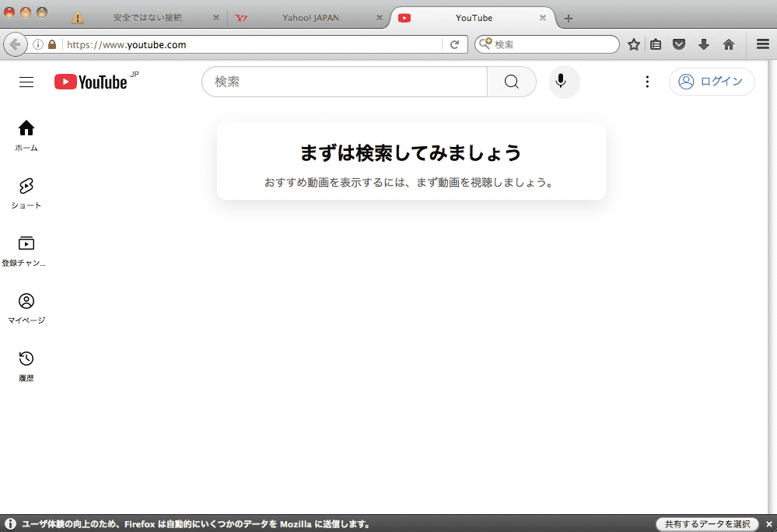Show bookmarks list icon in toolbar
The image size is (777, 532).
tap(656, 44)
